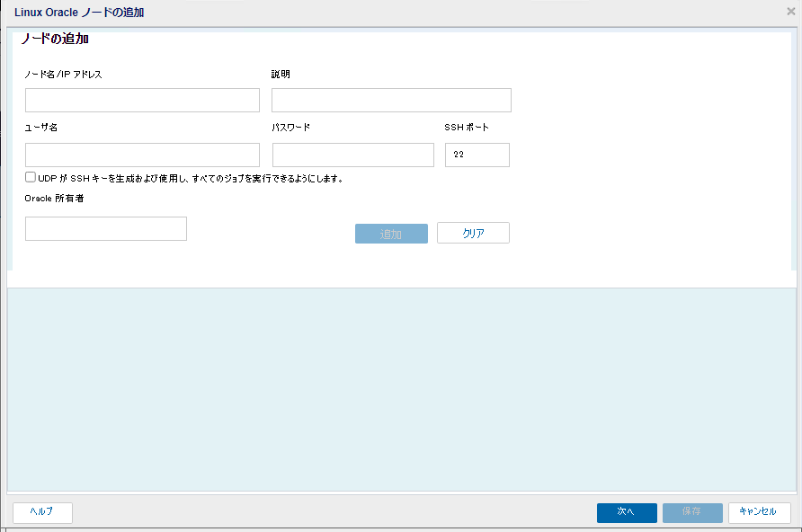802x532 pixels.
Task: Focus the 説明 description text box
Action: click(x=391, y=100)
